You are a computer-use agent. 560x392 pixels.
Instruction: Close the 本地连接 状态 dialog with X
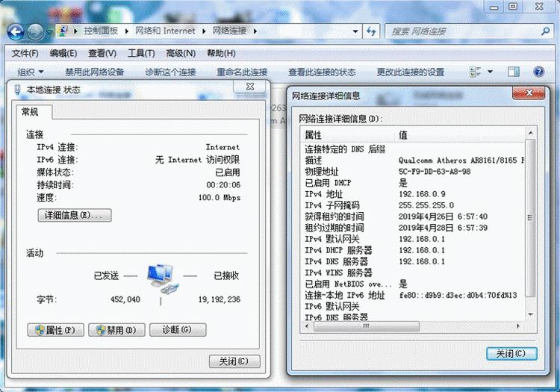coord(250,87)
